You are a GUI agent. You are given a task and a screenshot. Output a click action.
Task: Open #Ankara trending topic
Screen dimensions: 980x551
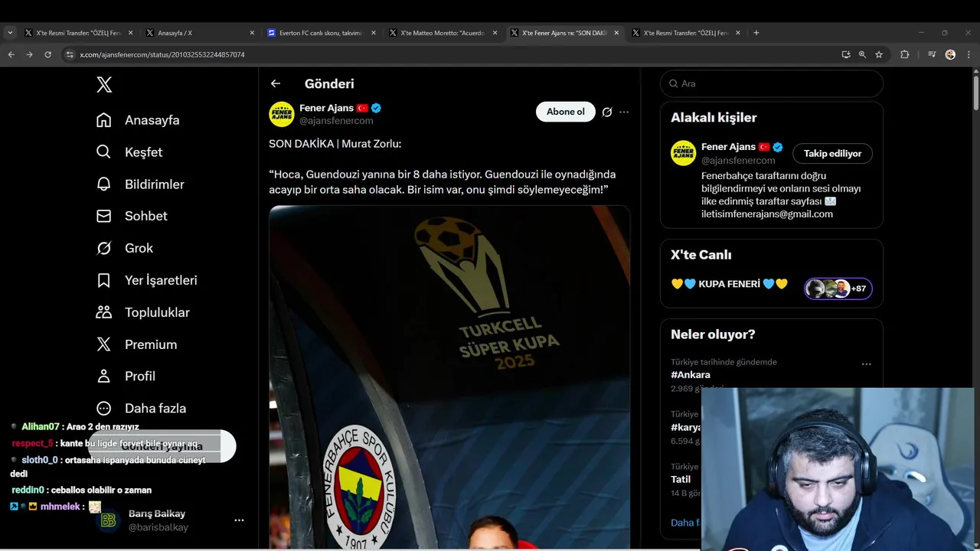[691, 375]
